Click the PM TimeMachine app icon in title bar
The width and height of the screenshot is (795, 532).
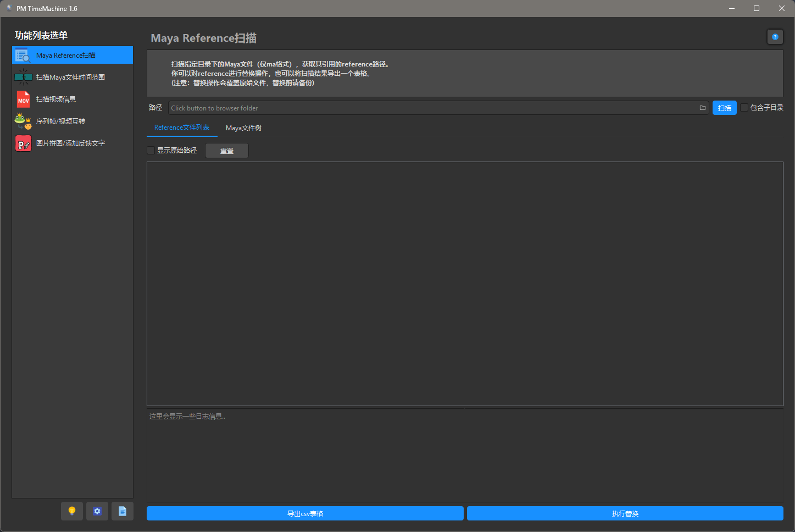9,8
